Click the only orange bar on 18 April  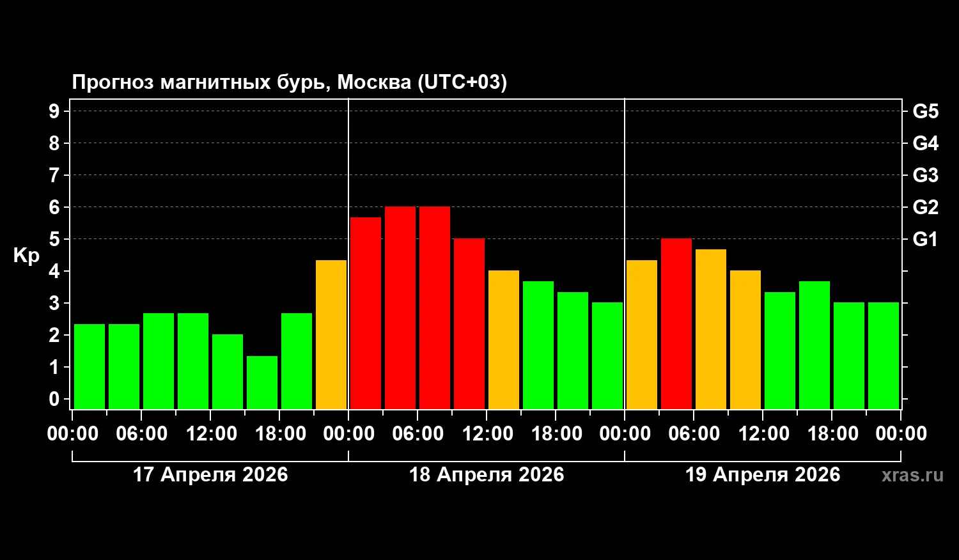(x=504, y=339)
